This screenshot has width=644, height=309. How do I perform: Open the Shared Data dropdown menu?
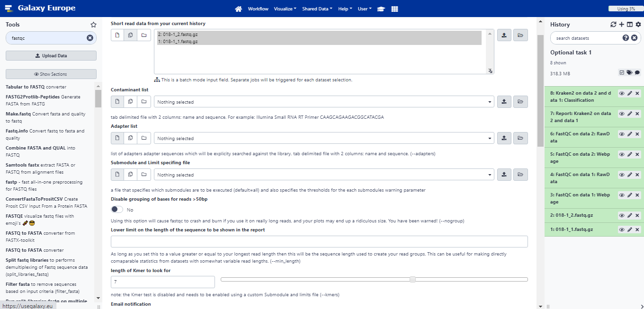317,9
